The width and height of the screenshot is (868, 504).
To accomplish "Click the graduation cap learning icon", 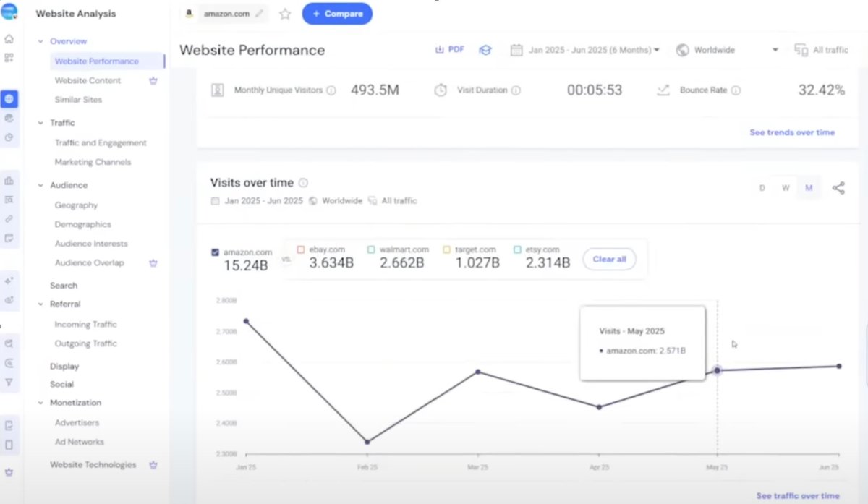I will point(485,50).
